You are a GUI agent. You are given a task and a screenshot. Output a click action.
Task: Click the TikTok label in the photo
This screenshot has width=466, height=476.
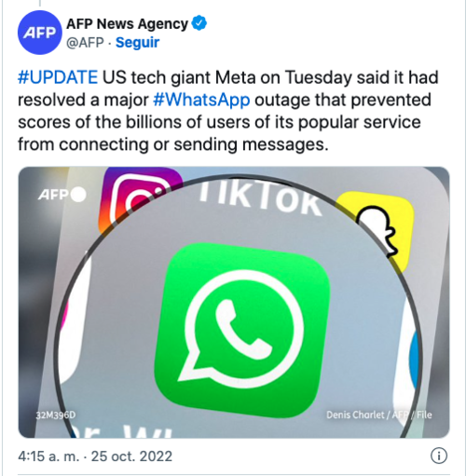click(x=259, y=197)
